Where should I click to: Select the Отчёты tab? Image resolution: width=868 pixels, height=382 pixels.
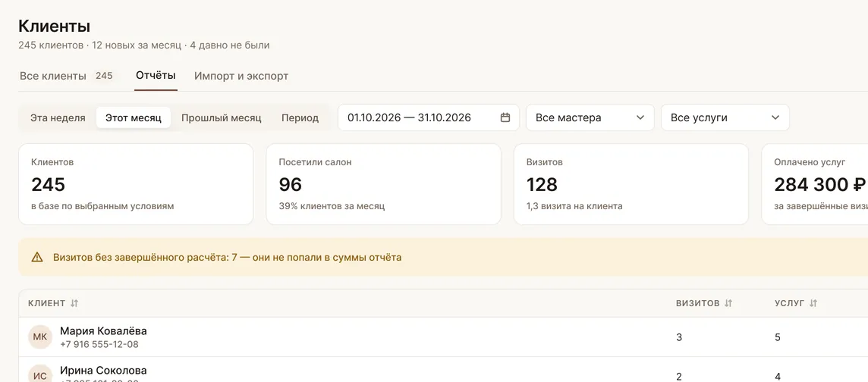coord(156,76)
